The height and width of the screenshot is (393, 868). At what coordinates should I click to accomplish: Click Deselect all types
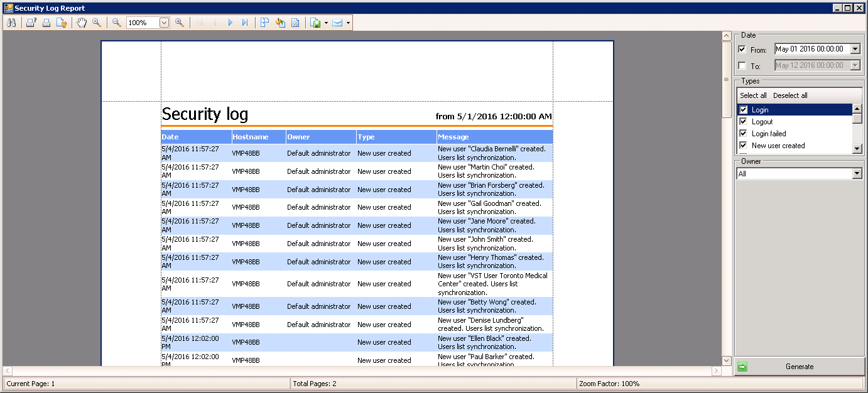(x=790, y=95)
